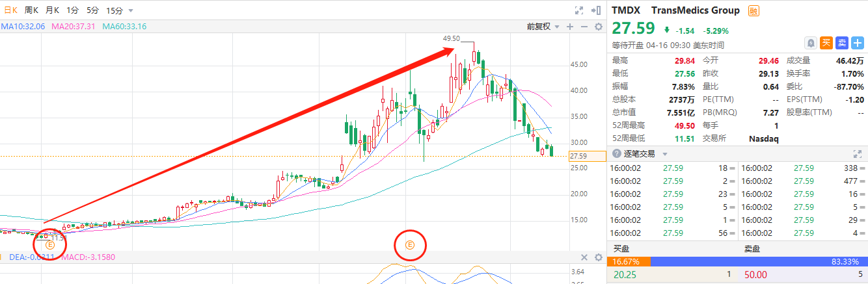Click the bid price 20.25
Screen dimensions: 868x284
(624, 275)
